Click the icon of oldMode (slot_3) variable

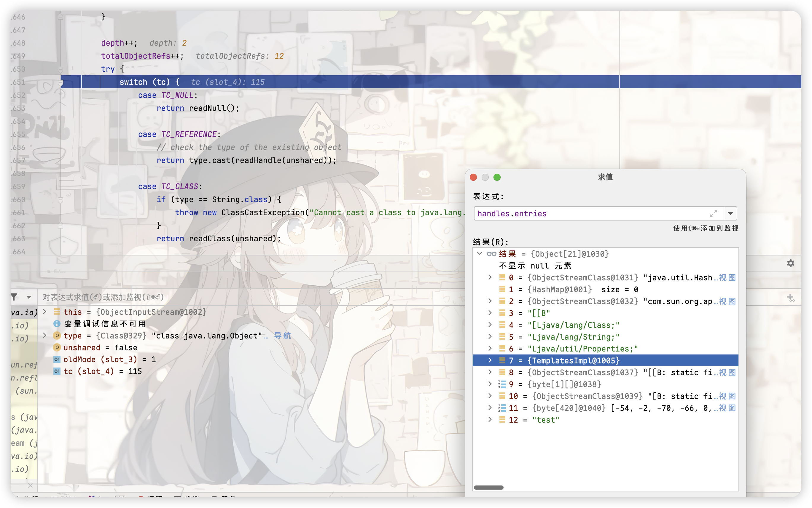coord(57,360)
